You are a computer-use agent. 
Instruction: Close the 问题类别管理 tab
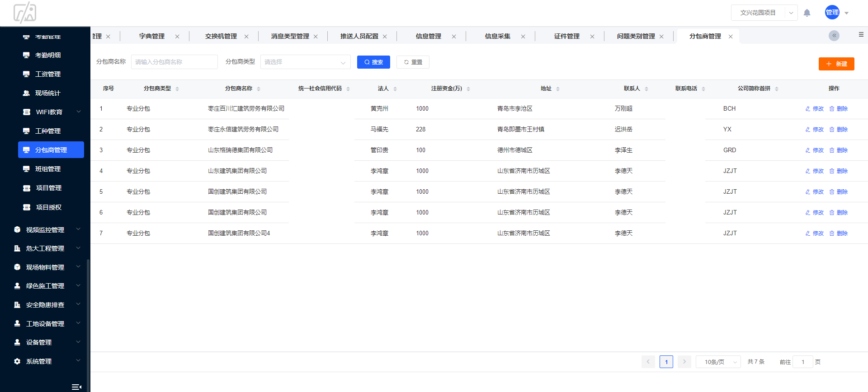point(661,37)
